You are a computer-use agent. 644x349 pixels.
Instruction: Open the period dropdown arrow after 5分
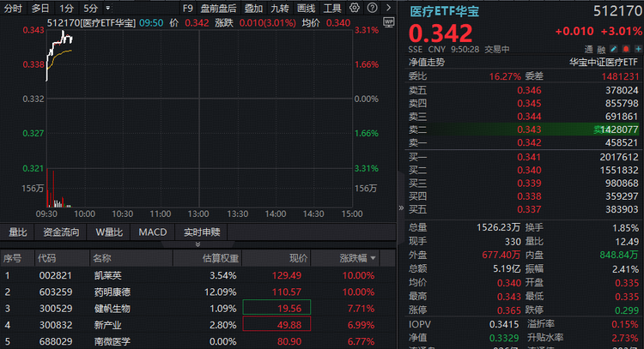[x=109, y=8]
